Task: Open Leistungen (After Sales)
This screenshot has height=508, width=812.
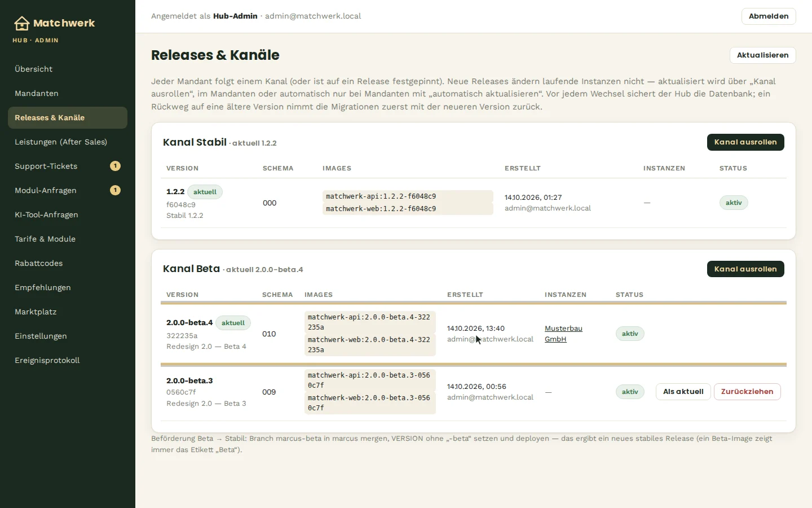Action: click(x=68, y=142)
